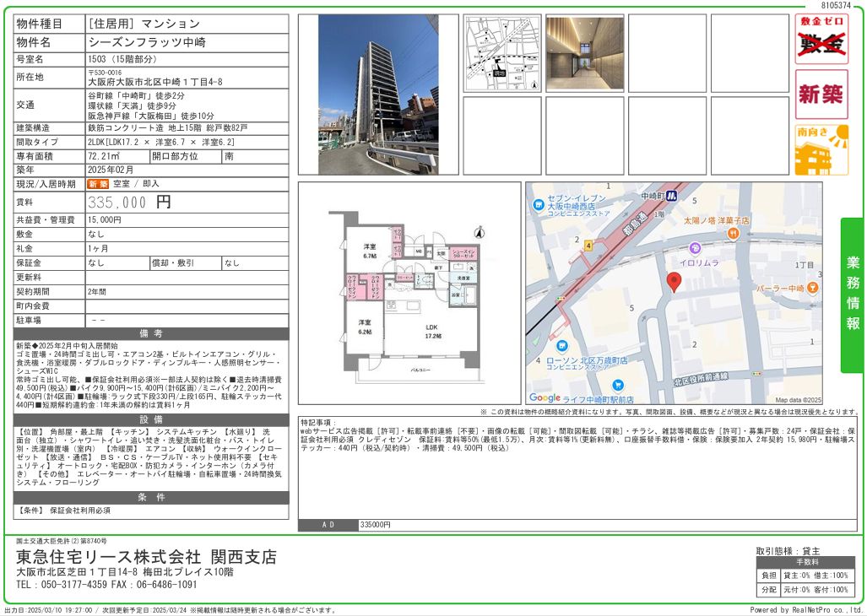Open the entrance lobby photo thumbnail

(x=584, y=53)
